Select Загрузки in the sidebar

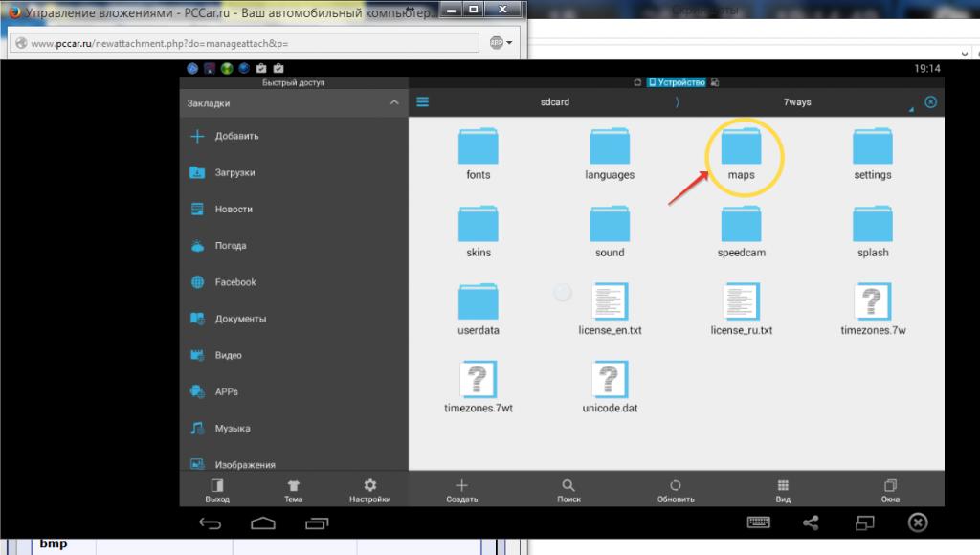(x=234, y=173)
